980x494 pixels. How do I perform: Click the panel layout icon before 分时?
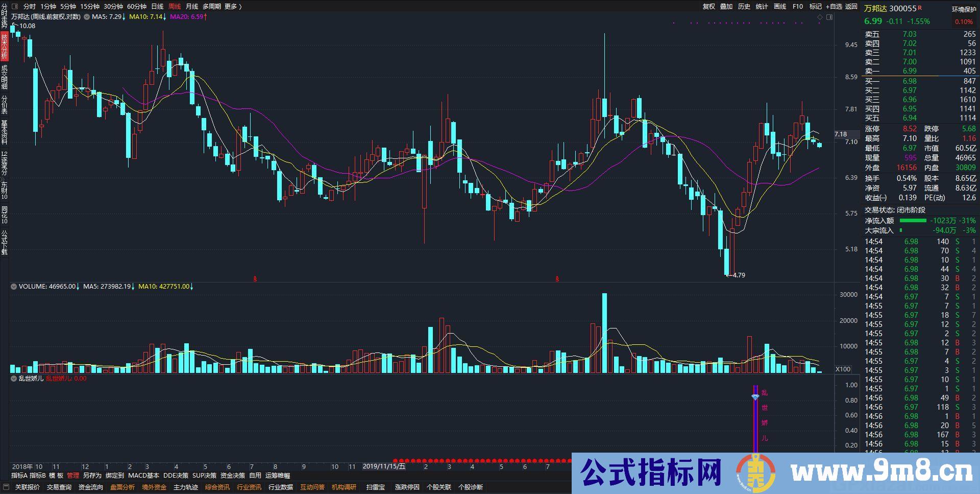click(14, 7)
